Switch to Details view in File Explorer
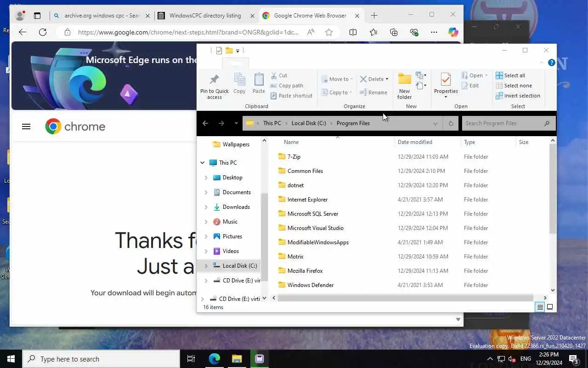 (540, 307)
